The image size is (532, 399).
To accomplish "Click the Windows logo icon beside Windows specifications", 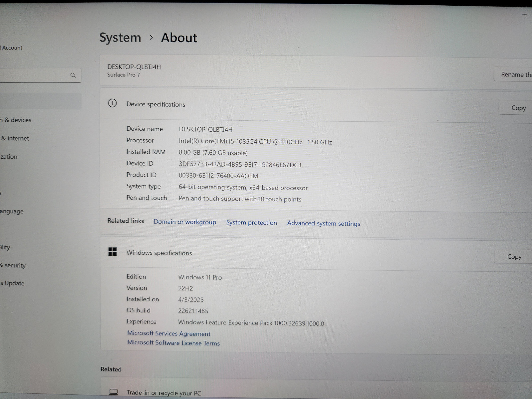I will 112,252.
